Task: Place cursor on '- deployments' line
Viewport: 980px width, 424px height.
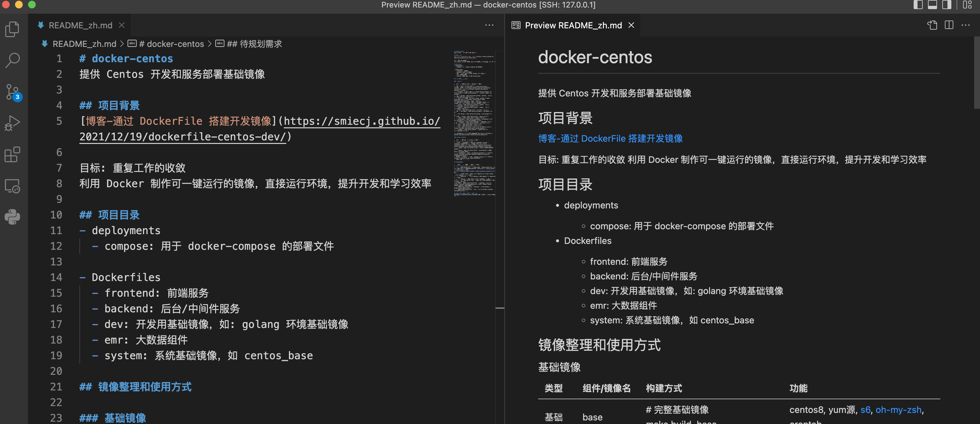Action: tap(120, 230)
